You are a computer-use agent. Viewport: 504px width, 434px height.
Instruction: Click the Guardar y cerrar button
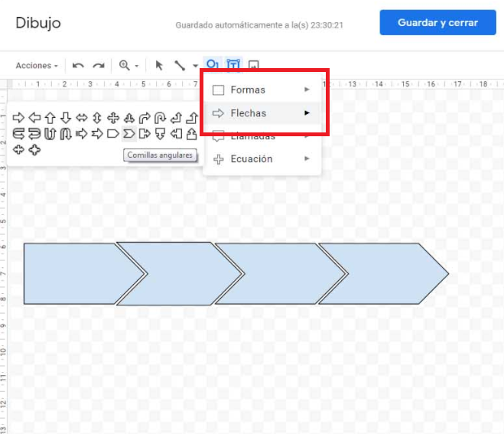pos(437,22)
